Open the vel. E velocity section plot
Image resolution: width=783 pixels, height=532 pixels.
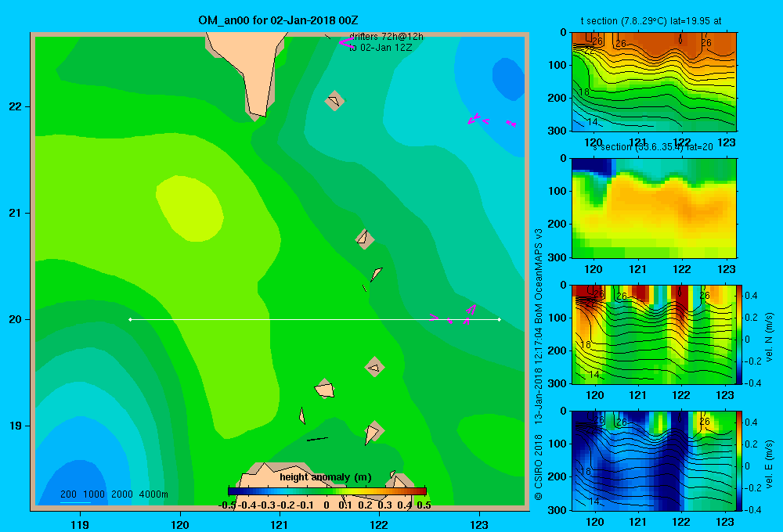(654, 461)
